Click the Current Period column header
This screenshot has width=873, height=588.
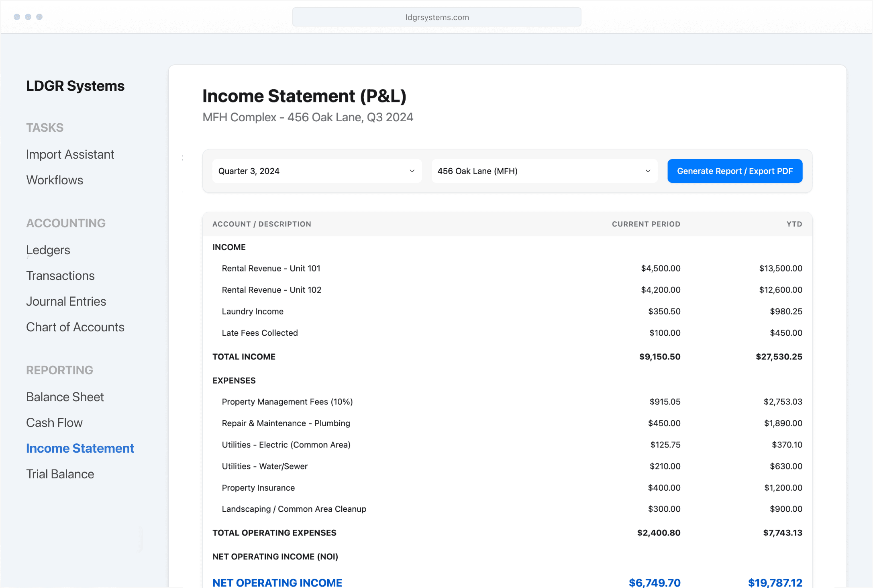(x=646, y=224)
